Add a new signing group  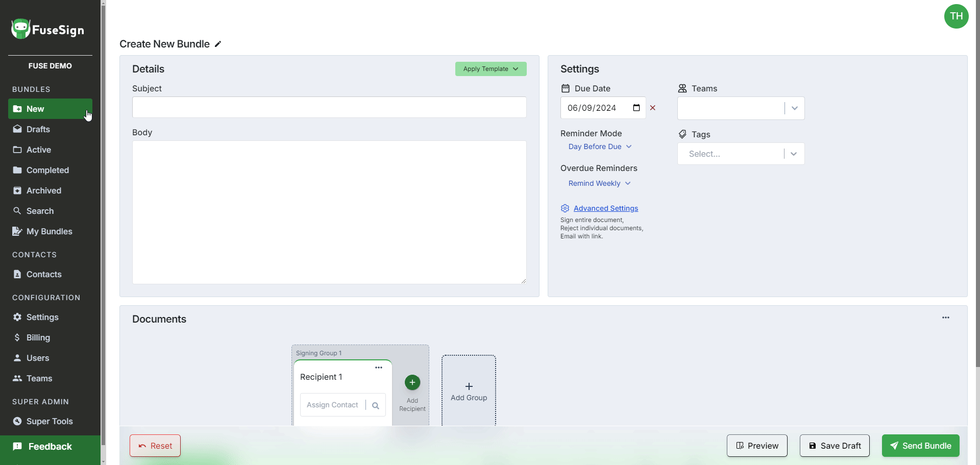pos(469,391)
